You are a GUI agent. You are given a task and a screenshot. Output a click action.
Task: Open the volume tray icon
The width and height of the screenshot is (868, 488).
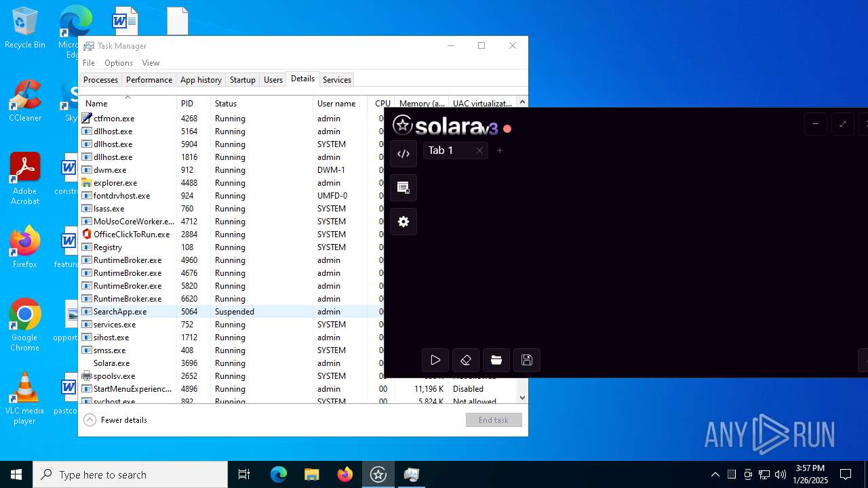click(x=781, y=474)
